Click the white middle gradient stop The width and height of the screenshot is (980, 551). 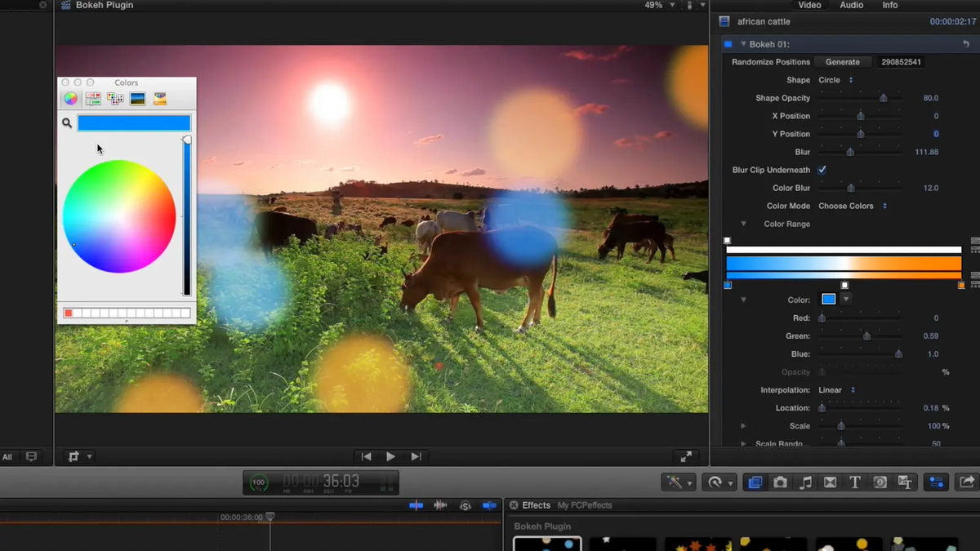(844, 285)
